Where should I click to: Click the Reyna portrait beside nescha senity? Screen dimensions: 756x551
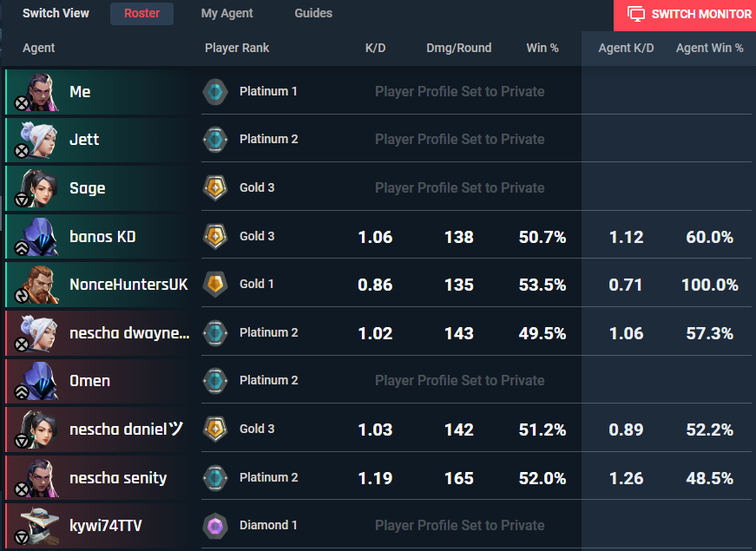[42, 478]
